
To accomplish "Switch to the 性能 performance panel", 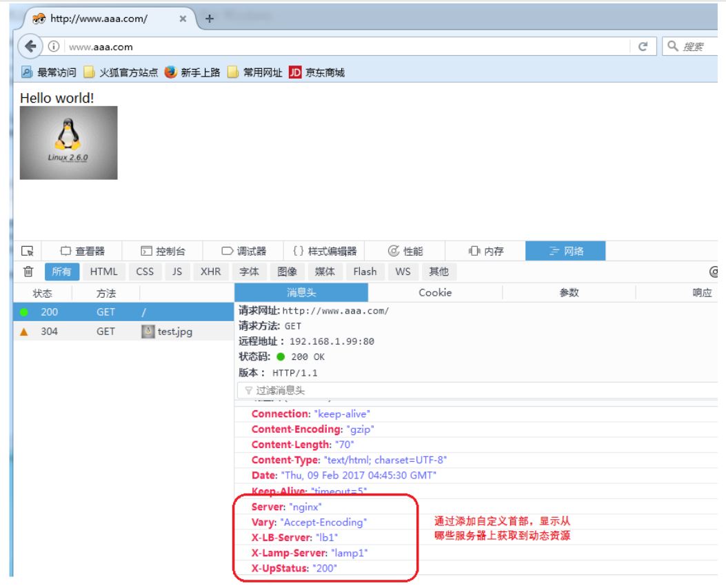I will (405, 251).
